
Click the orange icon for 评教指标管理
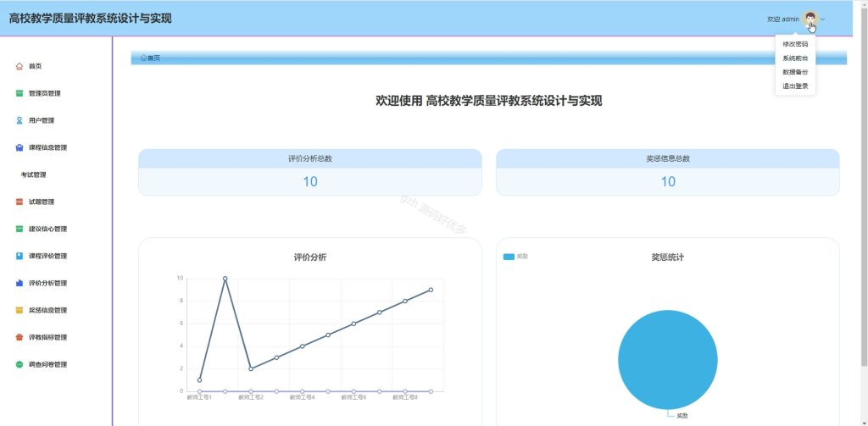[19, 337]
